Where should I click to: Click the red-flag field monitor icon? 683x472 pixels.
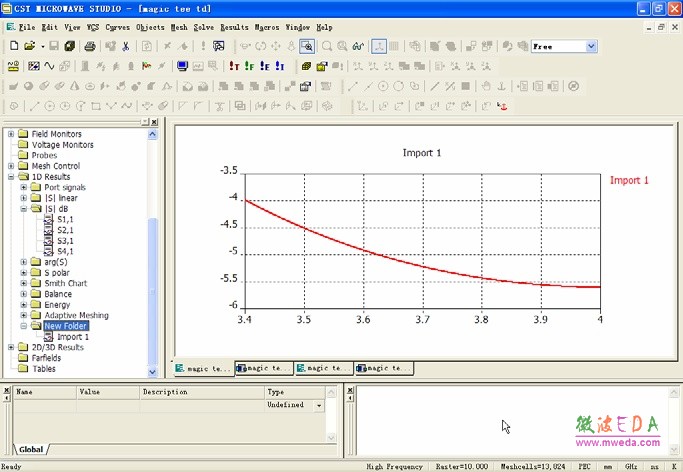[x=146, y=66]
